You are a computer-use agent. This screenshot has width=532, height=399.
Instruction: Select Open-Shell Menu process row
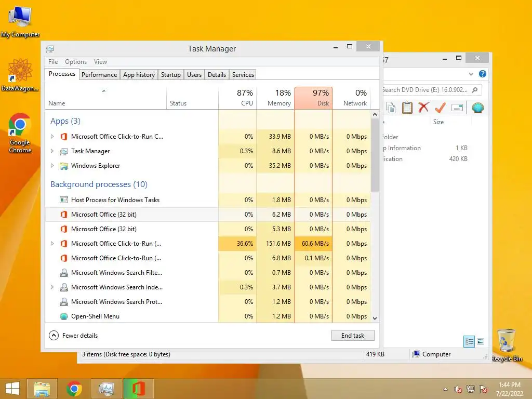(x=208, y=316)
